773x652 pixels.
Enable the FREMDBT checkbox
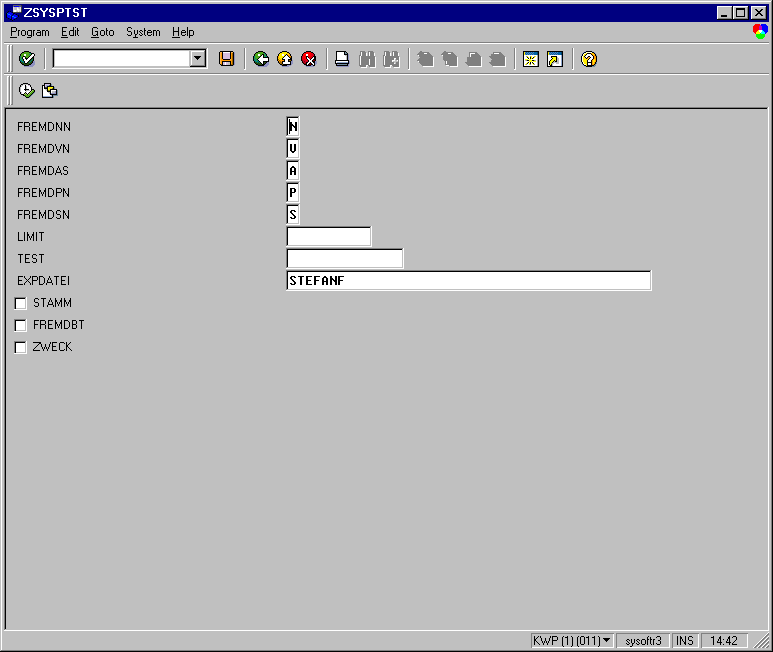pyautogui.click(x=20, y=325)
